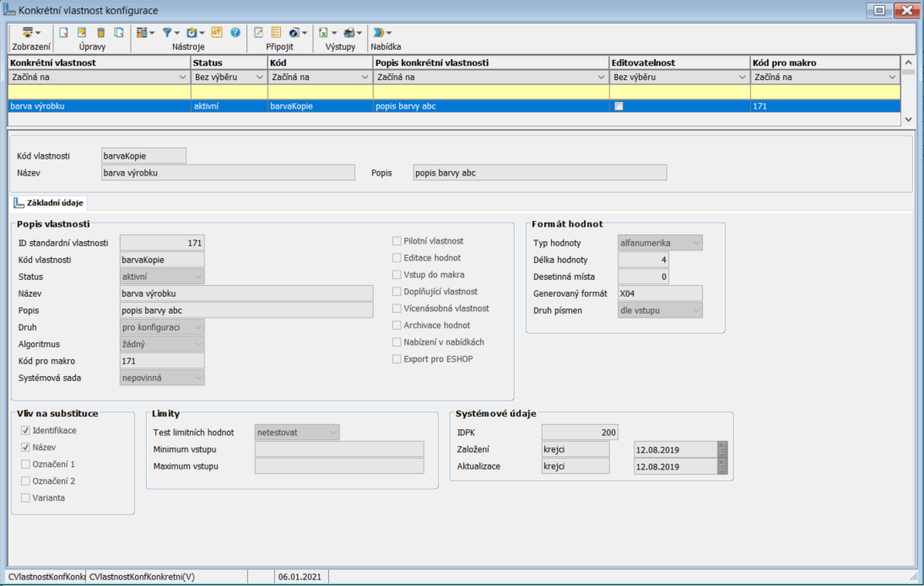Uncheck the Identifikace checkbox

pyautogui.click(x=25, y=431)
